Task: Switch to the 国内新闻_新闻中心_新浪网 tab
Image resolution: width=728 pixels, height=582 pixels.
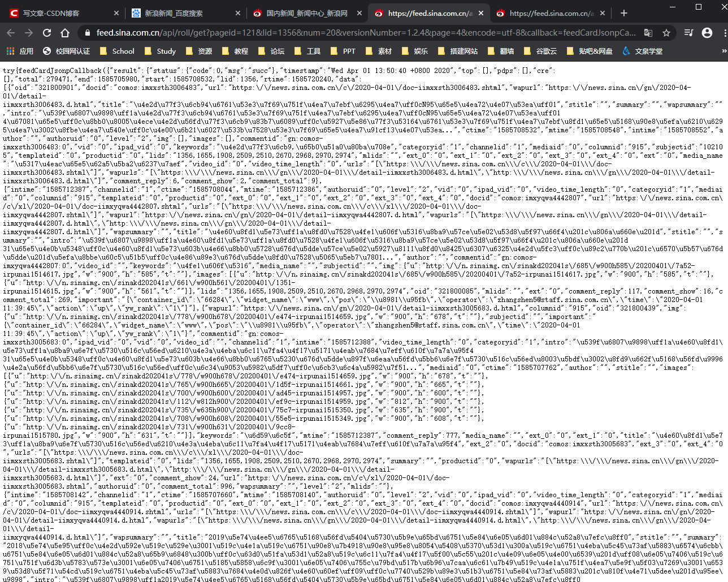Action: click(307, 13)
